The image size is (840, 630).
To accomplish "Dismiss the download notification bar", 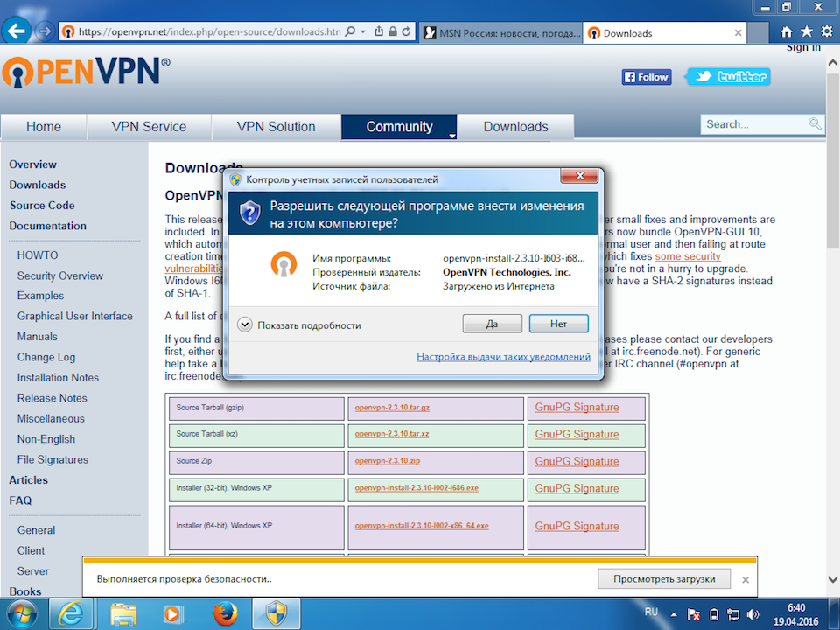I will [x=745, y=579].
